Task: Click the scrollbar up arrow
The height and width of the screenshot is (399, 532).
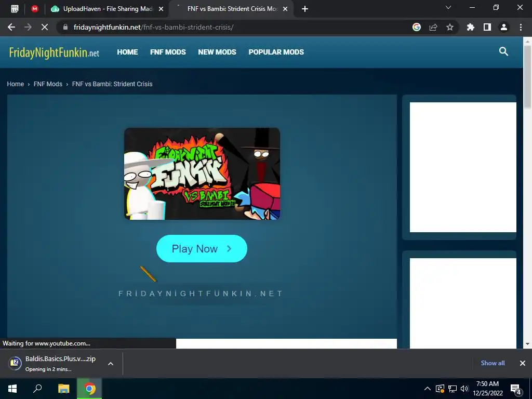Action: (527, 41)
